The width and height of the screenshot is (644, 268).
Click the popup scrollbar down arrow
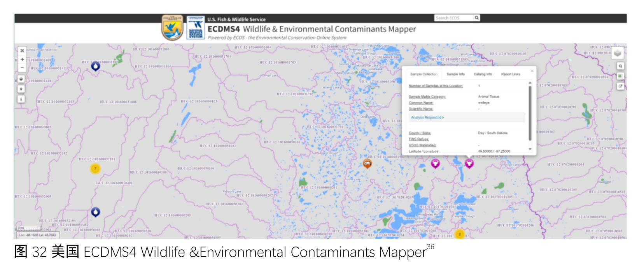coord(530,149)
